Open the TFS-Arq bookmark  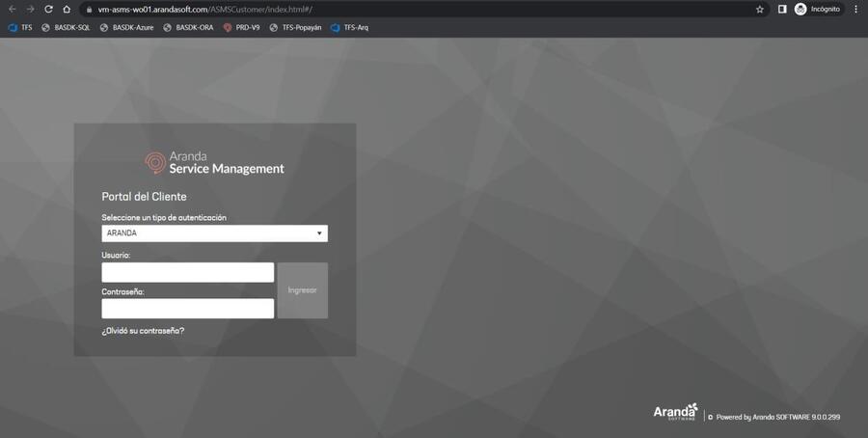tap(349, 27)
